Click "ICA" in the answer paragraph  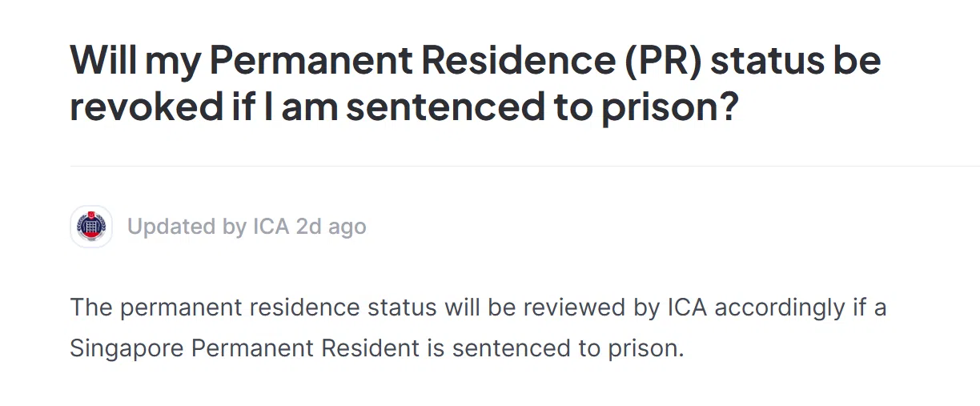coord(687,307)
